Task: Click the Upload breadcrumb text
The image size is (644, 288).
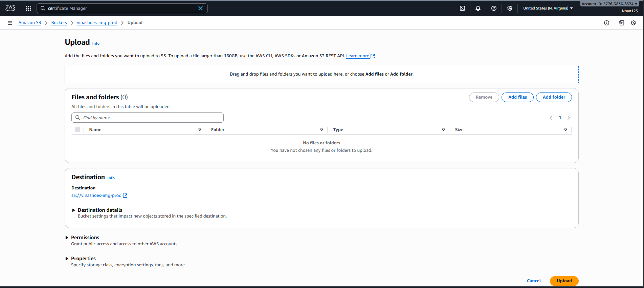Action: pyautogui.click(x=135, y=23)
